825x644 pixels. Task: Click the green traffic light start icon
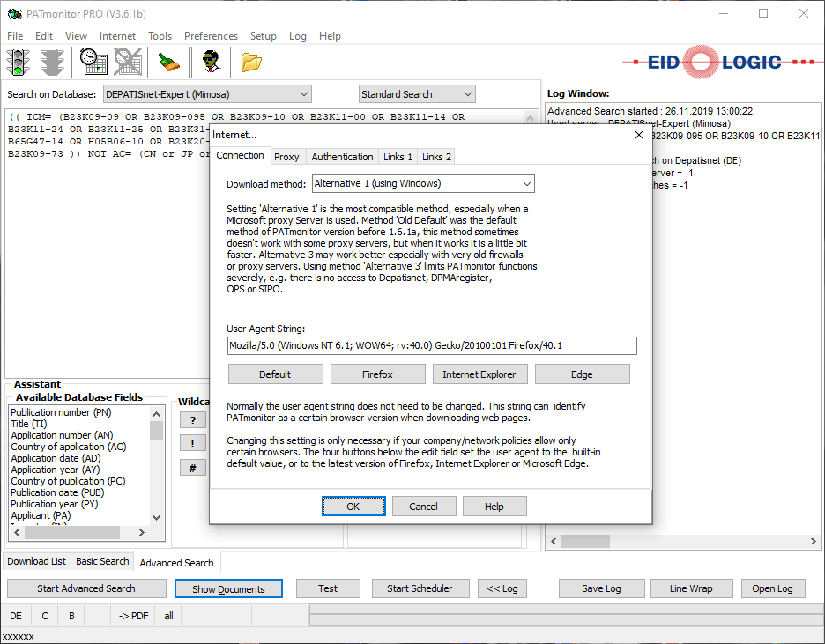tap(18, 62)
